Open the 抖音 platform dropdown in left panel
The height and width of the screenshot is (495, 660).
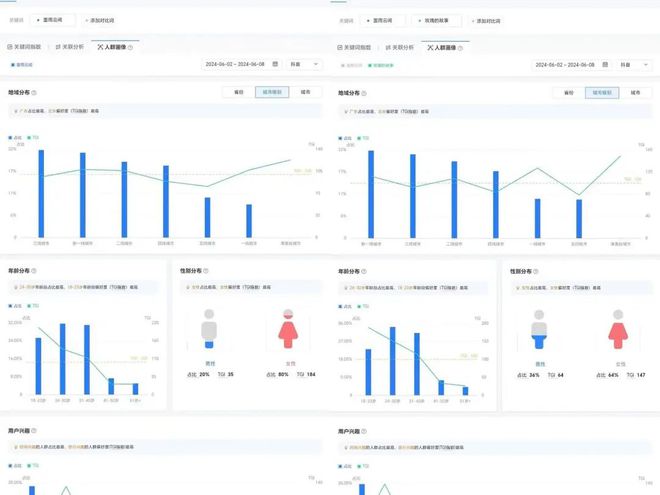tap(304, 64)
